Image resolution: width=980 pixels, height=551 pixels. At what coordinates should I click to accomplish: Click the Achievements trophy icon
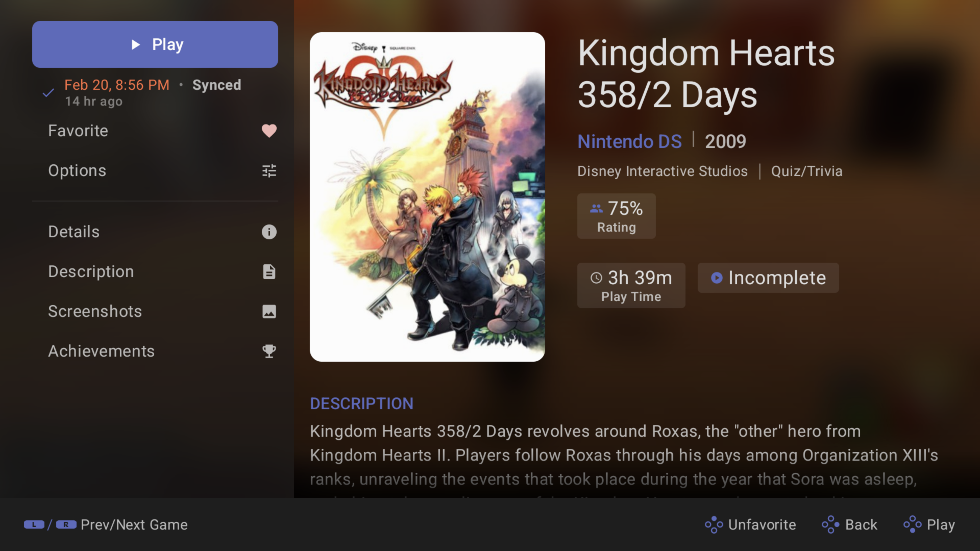pyautogui.click(x=269, y=352)
